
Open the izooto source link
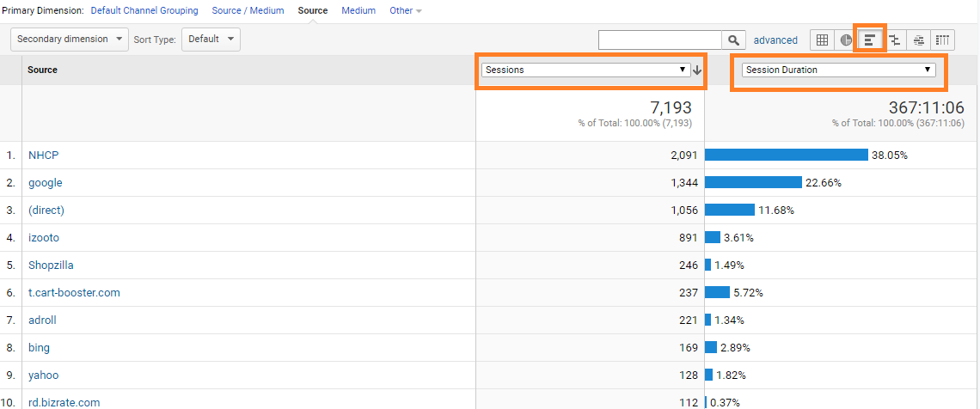click(44, 238)
